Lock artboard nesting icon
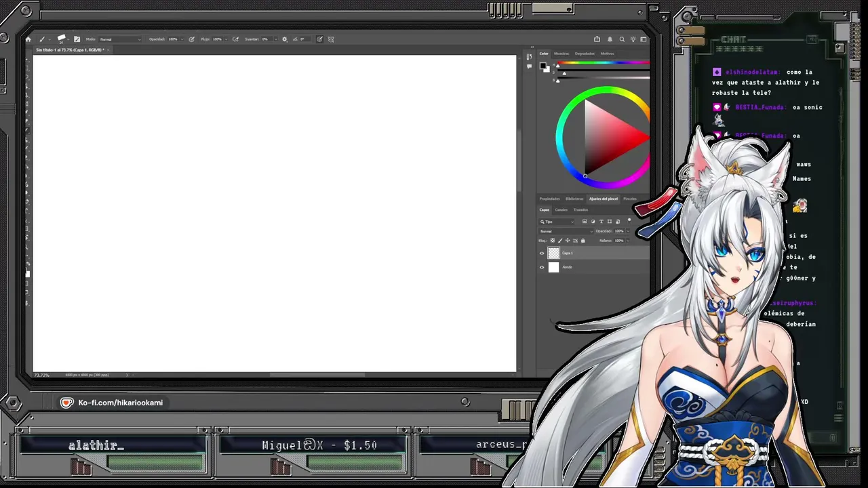 [574, 241]
